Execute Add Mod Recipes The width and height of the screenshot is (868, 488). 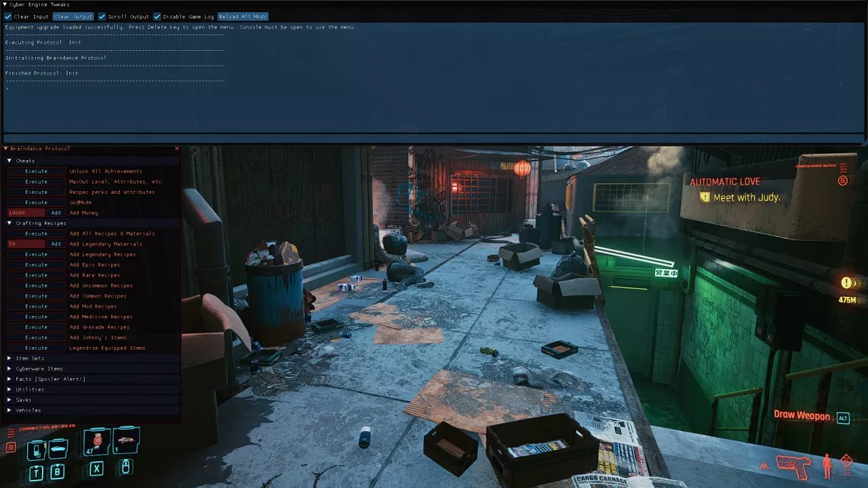point(37,306)
